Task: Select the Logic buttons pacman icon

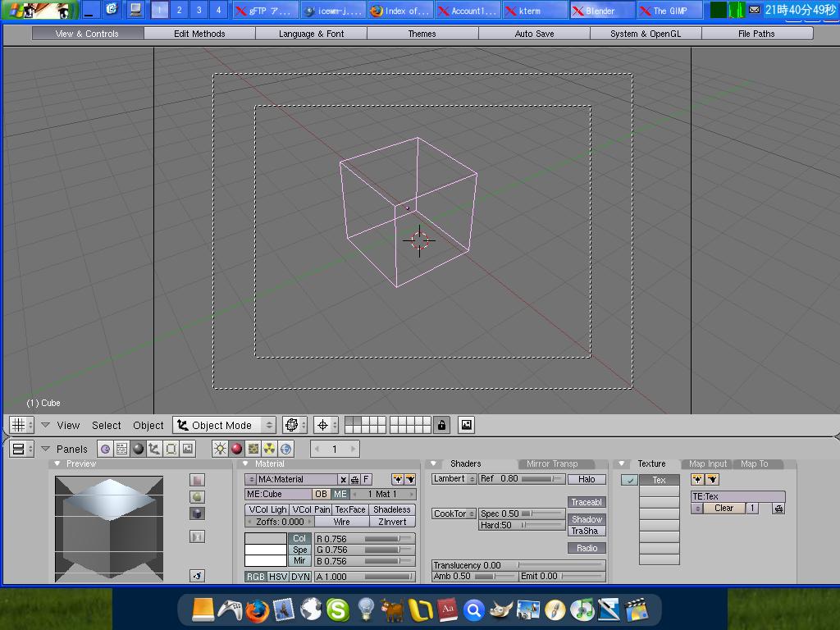Action: [x=105, y=449]
